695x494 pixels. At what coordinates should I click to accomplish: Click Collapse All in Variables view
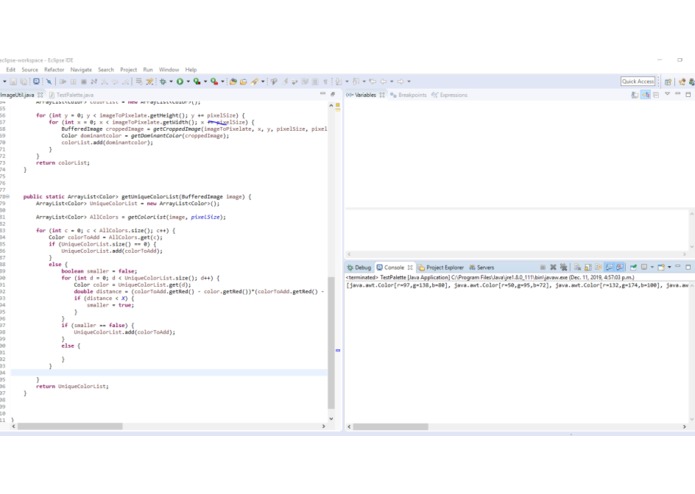(656, 95)
